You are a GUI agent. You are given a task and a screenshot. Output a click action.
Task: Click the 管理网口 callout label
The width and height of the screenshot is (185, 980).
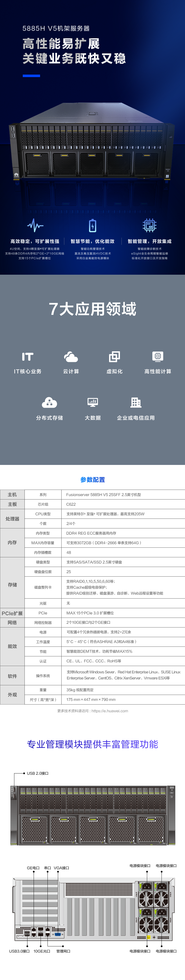(63, 951)
